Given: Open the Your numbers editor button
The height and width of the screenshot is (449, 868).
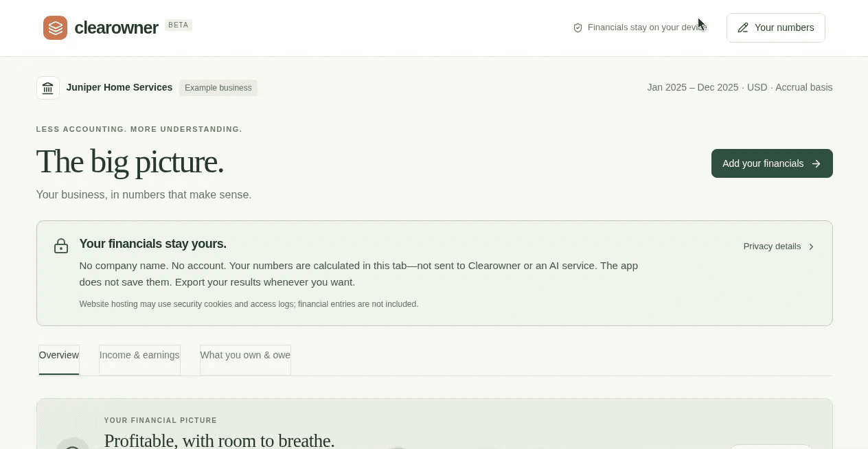Looking at the screenshot, I should [776, 27].
